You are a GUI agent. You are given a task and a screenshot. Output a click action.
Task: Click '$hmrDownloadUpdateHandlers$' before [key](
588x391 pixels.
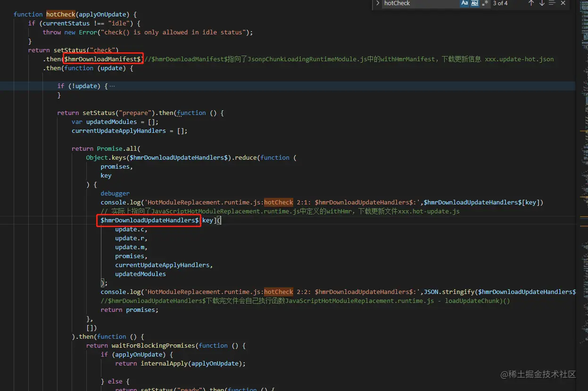coord(149,220)
